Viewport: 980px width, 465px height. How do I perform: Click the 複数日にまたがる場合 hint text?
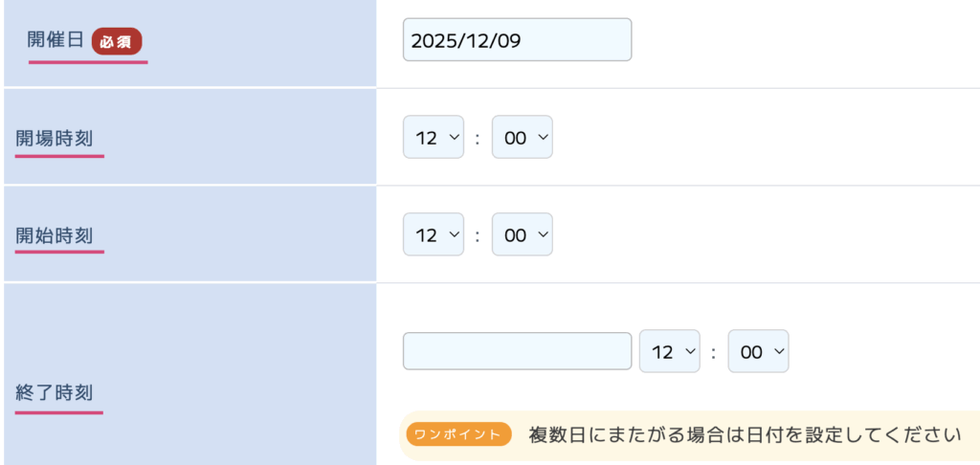coord(744,435)
